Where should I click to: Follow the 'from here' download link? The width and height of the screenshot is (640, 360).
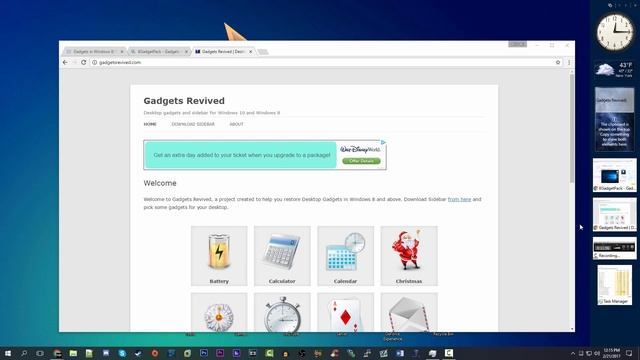(x=459, y=199)
